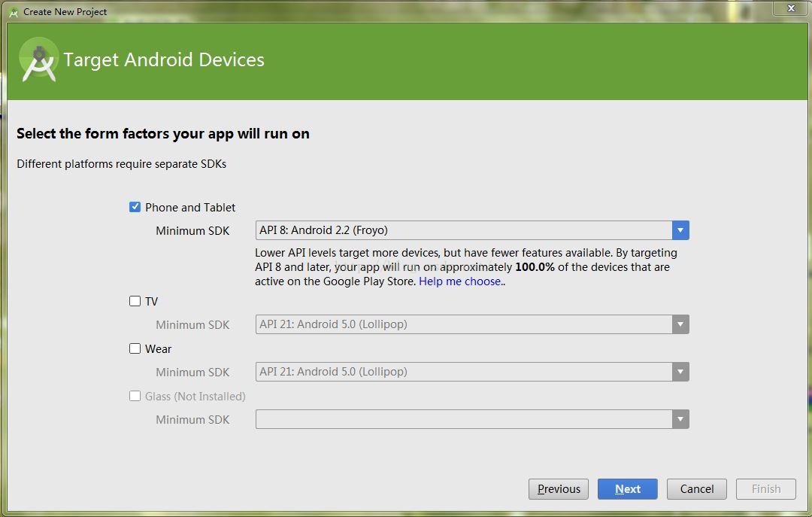Screen dimensions: 812x517
Task: Click the Android Studio icon in title bar
Action: coord(14,13)
